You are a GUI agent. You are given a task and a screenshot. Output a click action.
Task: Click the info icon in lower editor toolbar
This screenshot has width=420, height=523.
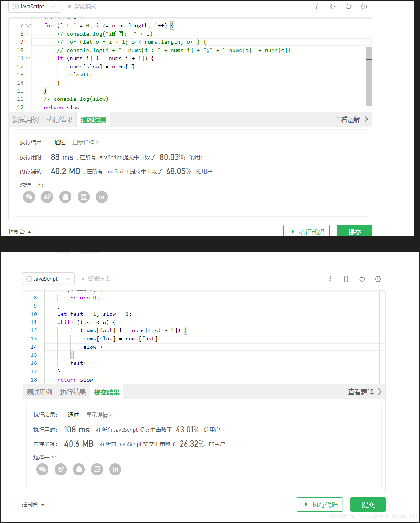point(330,279)
